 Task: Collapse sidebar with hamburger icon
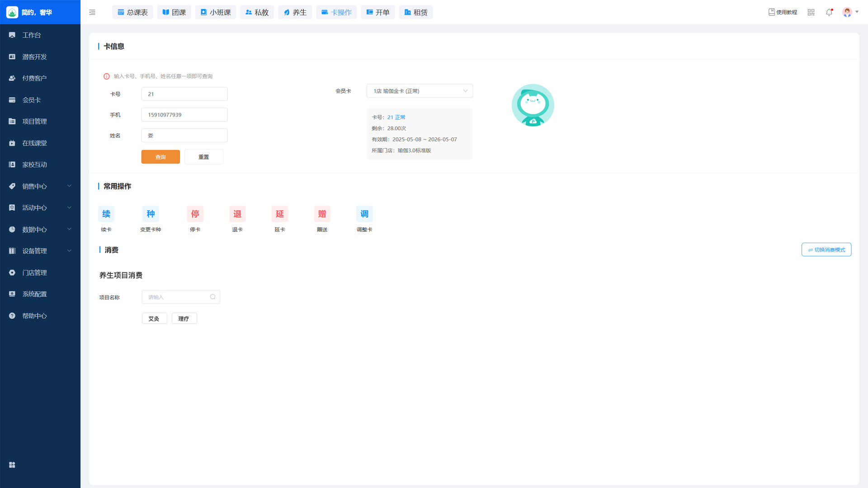coord(92,12)
